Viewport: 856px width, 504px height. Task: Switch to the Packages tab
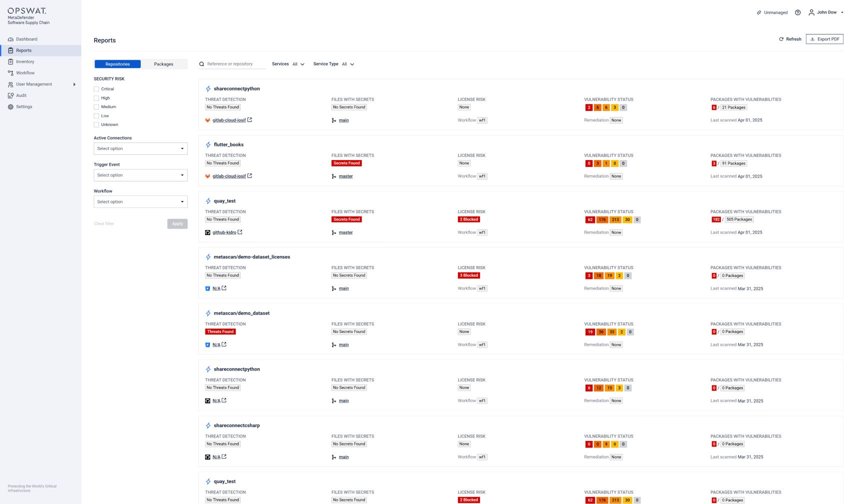pos(163,64)
